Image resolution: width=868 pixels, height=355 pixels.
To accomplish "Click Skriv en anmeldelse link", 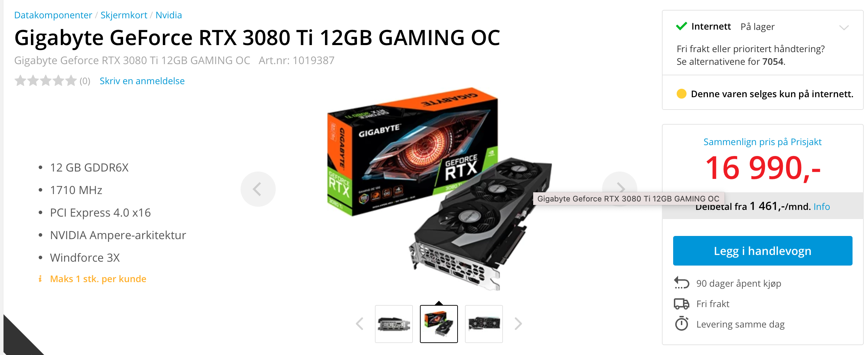I will point(142,81).
